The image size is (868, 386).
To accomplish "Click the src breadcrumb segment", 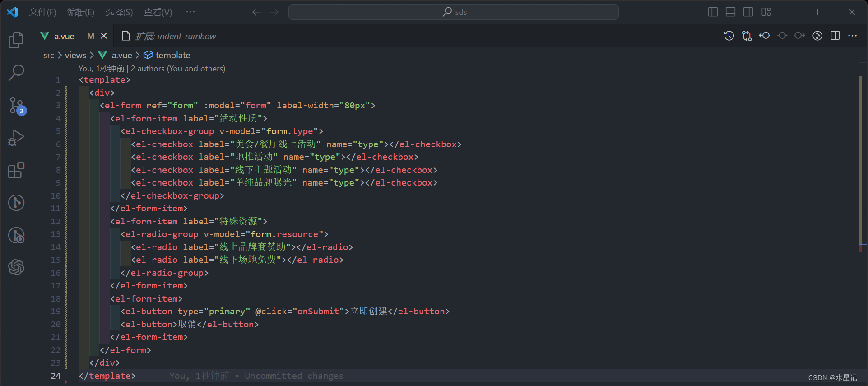I will 49,55.
